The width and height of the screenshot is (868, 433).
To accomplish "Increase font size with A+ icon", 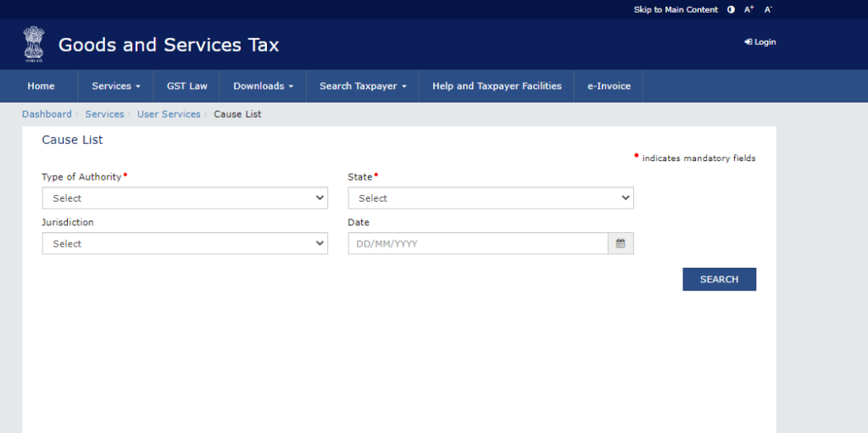I will [x=749, y=9].
